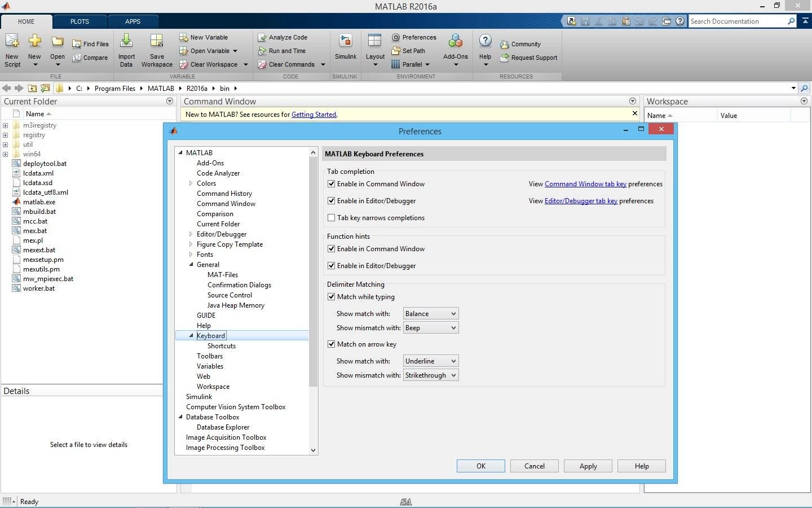Click Cancel in Preferences dialog
This screenshot has width=812, height=508.
[x=535, y=466]
